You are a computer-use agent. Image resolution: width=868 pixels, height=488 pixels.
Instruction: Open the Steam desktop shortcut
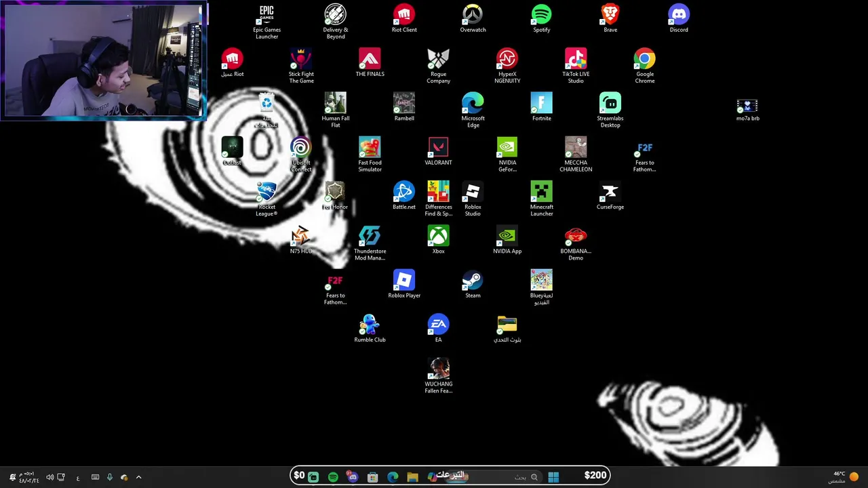tap(473, 285)
